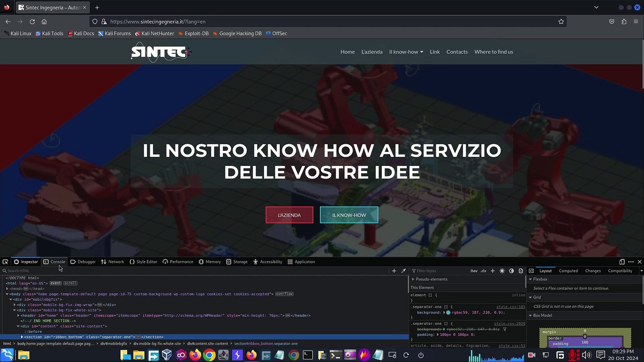Activate the element picker in DevTools
Viewport: 644px width, 362px height.
pos(5,262)
